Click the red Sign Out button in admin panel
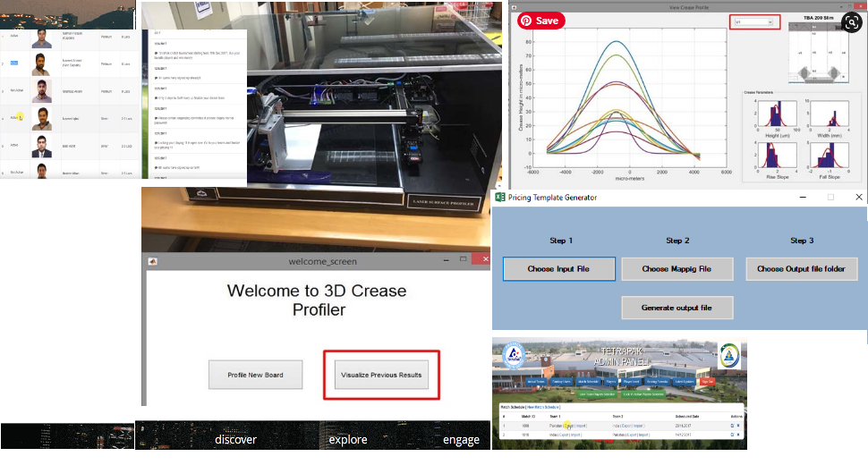868x465 pixels. pyautogui.click(x=707, y=380)
